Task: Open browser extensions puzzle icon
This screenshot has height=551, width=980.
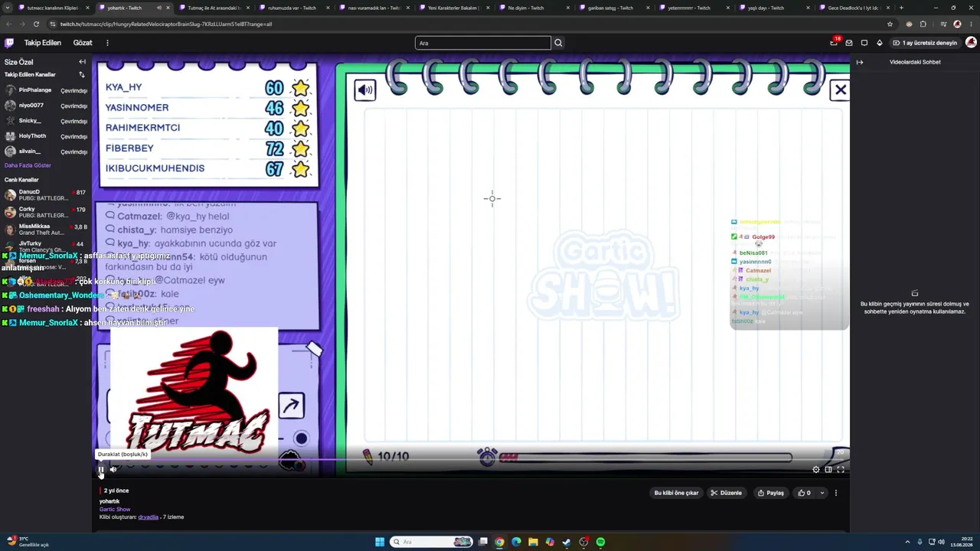Action: tap(923, 24)
